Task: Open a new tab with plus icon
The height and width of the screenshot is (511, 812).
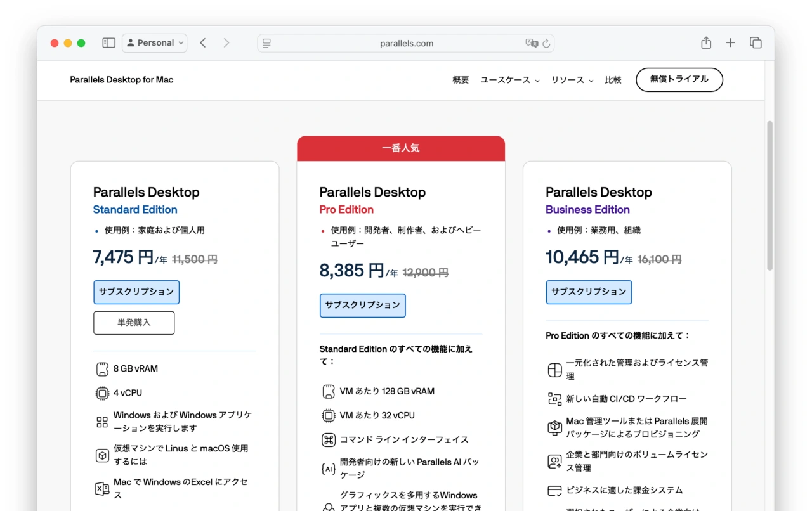Action: (731, 43)
